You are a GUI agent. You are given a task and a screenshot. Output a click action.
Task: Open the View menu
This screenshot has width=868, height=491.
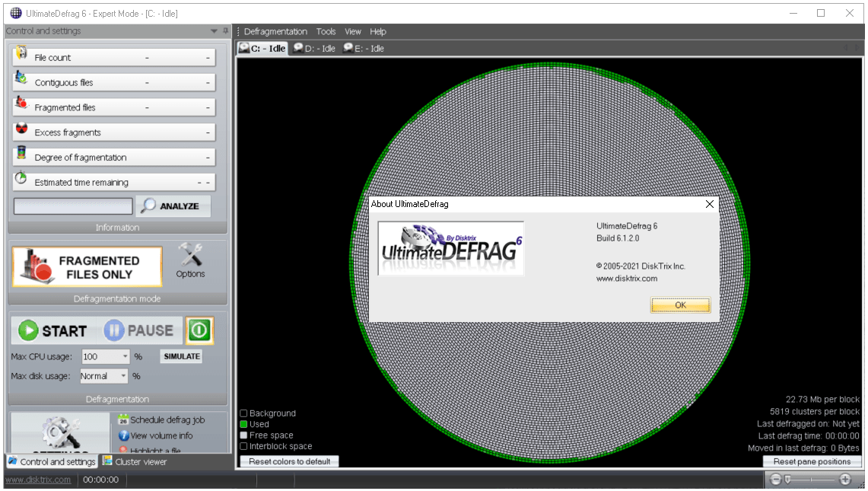click(x=353, y=31)
